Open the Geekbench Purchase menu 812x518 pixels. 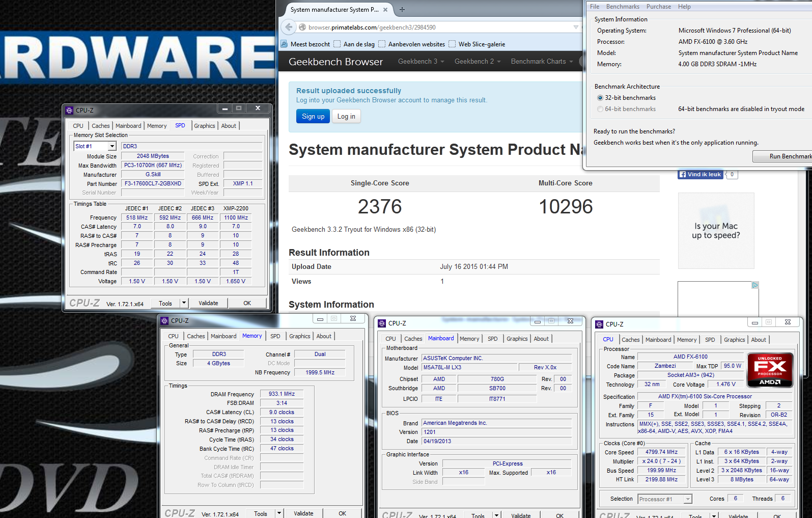click(x=659, y=7)
